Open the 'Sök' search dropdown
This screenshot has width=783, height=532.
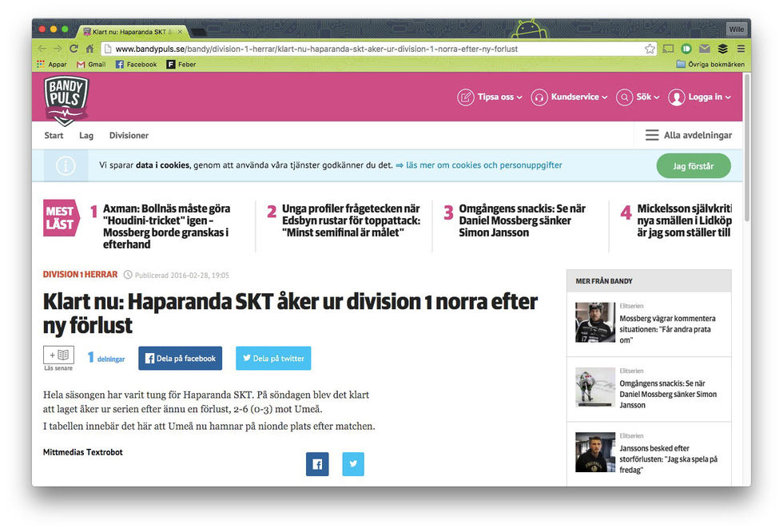click(x=638, y=97)
